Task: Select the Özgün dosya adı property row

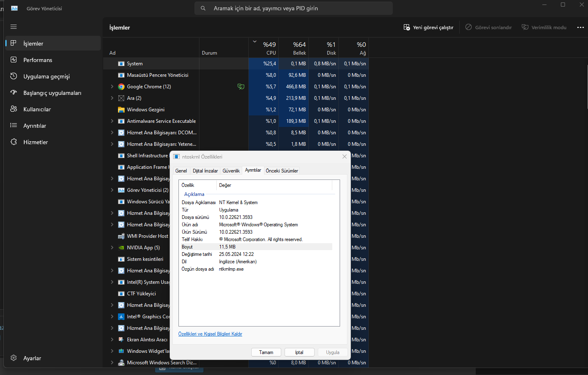Action: (x=256, y=269)
